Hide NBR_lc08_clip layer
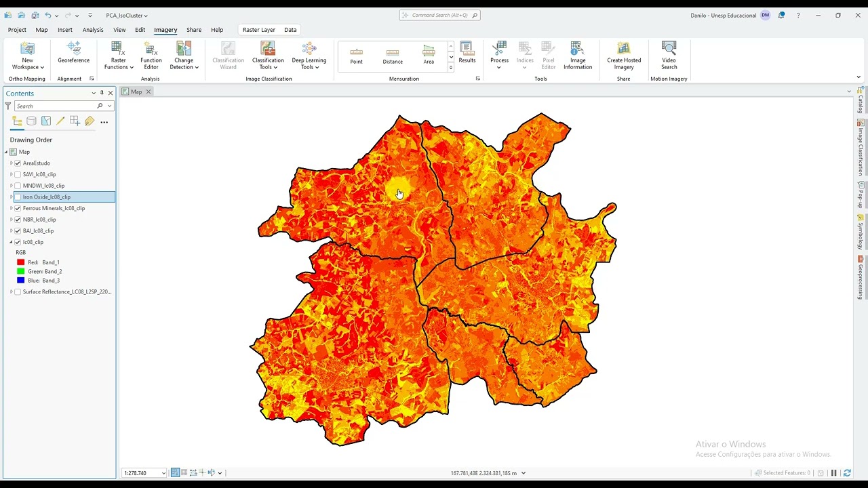 pos(18,220)
